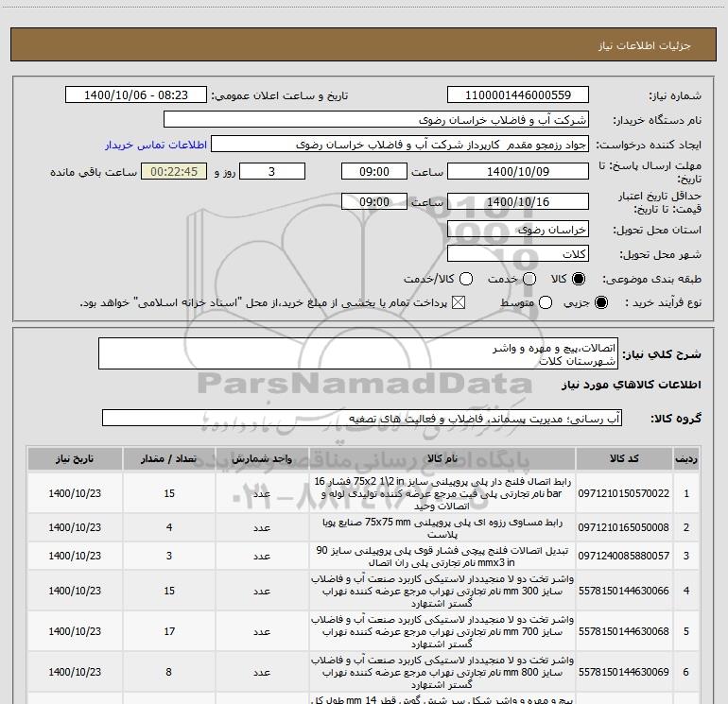Viewport: 728px width, 704px height.
Task: Click item code 5578150144630066
Action: (x=624, y=591)
